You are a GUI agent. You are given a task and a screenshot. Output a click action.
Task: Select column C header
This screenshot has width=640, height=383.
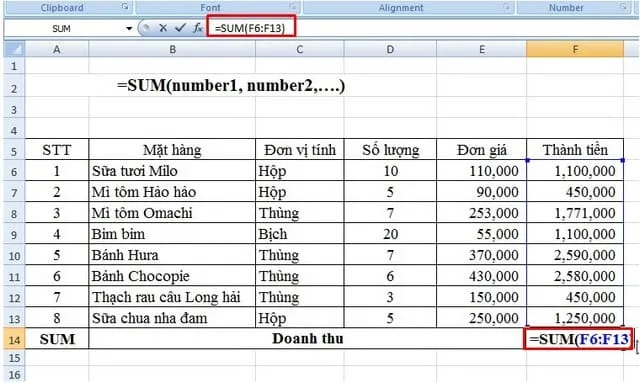click(300, 49)
